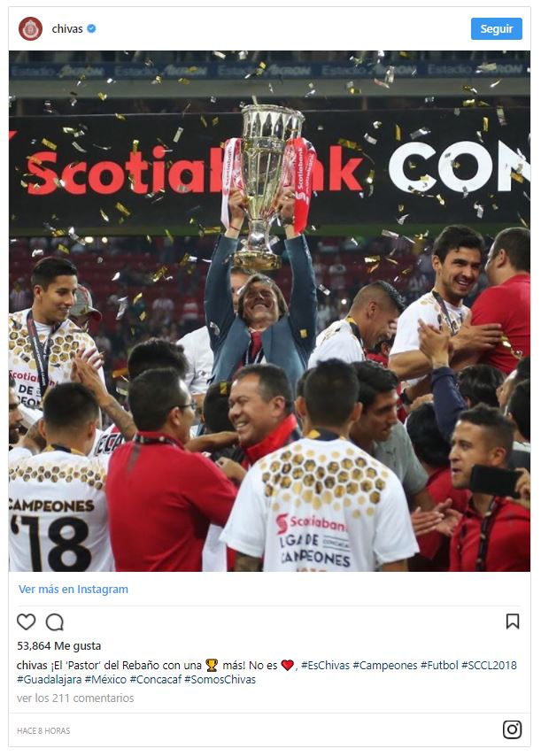
Task: Open the #SCCL2018 hashtag
Action: [489, 666]
